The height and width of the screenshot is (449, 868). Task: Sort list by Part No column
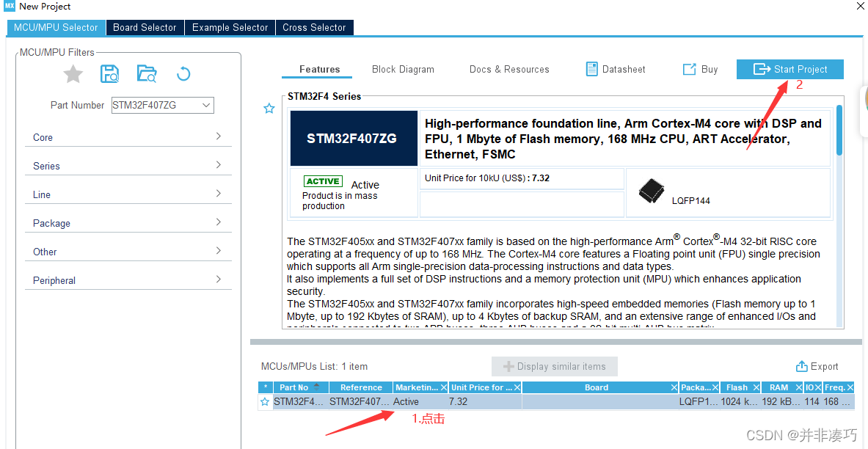tap(299, 387)
